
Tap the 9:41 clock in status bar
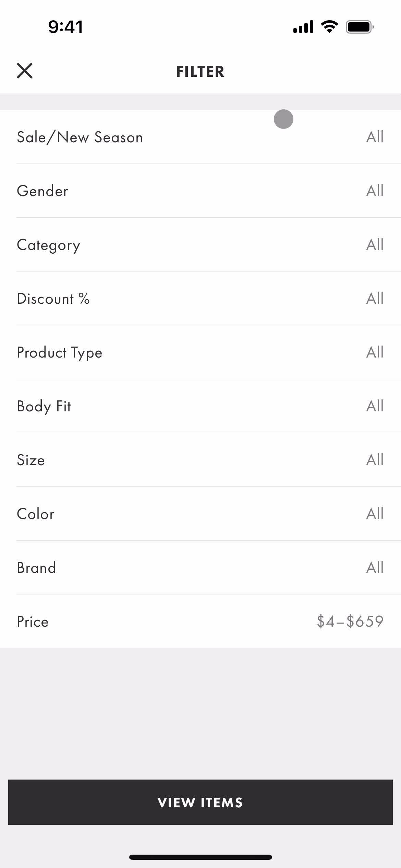coord(65,27)
